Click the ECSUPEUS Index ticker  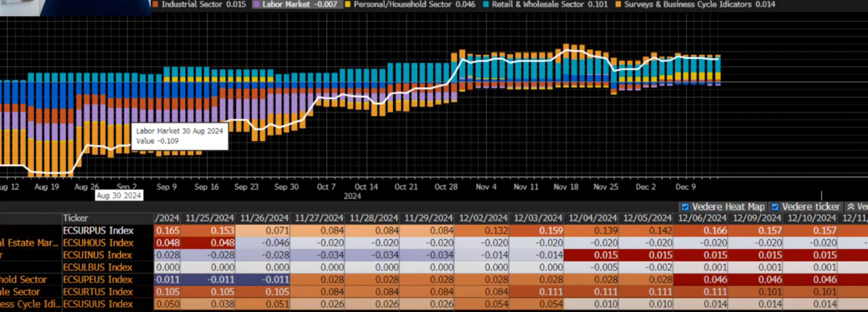click(98, 280)
